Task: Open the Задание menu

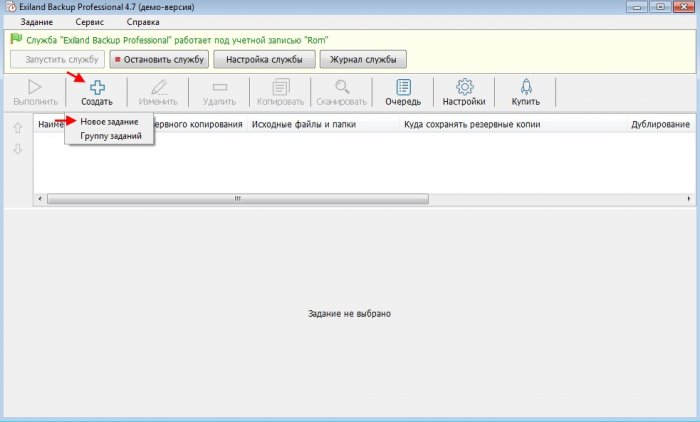Action: tap(37, 22)
